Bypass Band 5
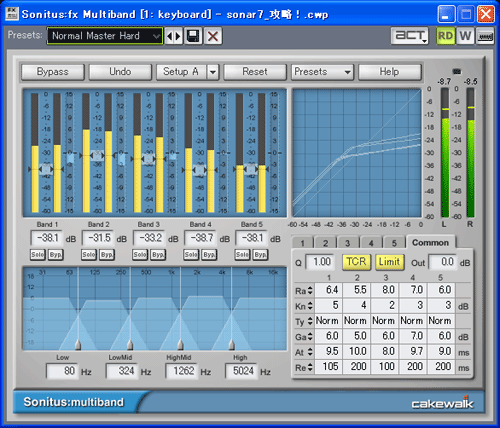The image size is (500, 428). (x=260, y=255)
